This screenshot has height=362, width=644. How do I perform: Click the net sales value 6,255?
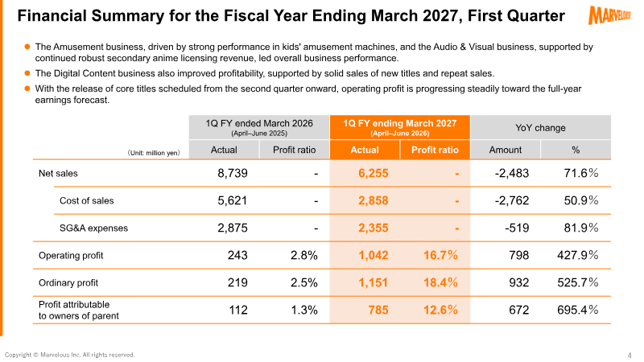click(373, 173)
